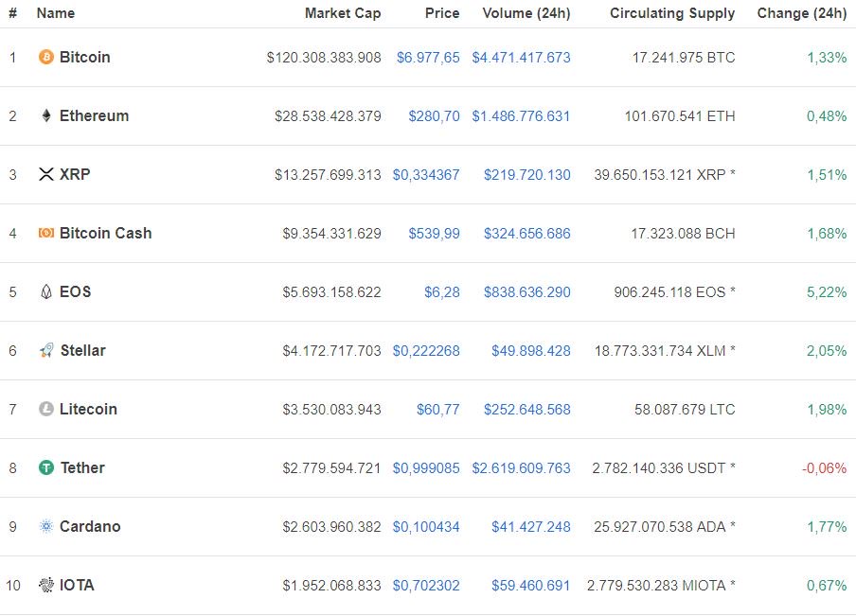Screen dimensions: 856x616
Task: Click Bitcoin price $6.977,65
Action: (x=428, y=58)
